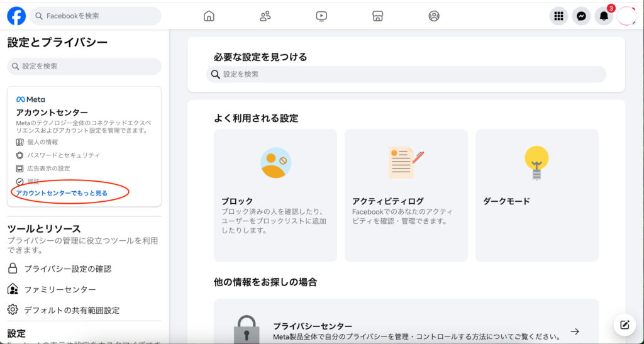The height and width of the screenshot is (344, 644).
Task: Click the arrow on プライバシーセンター row
Action: click(574, 331)
